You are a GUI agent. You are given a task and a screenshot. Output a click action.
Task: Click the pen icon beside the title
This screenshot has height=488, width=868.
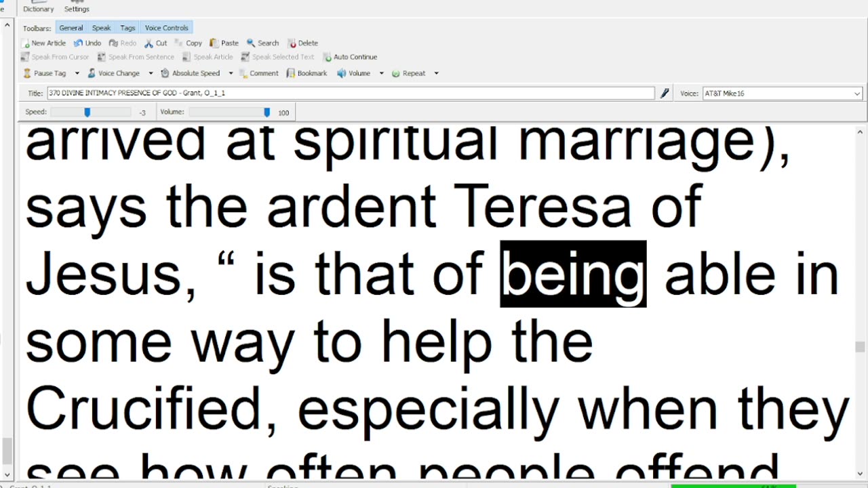pyautogui.click(x=665, y=93)
